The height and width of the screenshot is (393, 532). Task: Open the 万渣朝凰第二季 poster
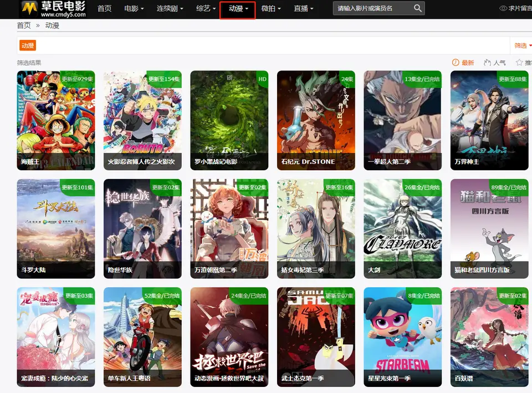pyautogui.click(x=229, y=229)
